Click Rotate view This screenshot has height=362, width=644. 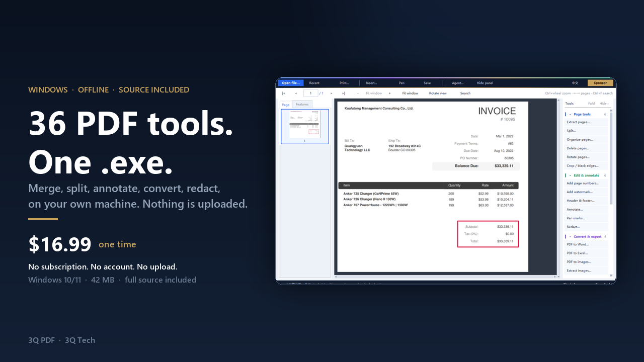(x=438, y=93)
